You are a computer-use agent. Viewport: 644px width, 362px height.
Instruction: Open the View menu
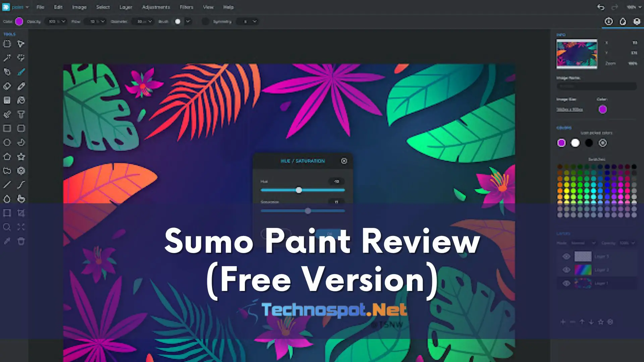208,7
